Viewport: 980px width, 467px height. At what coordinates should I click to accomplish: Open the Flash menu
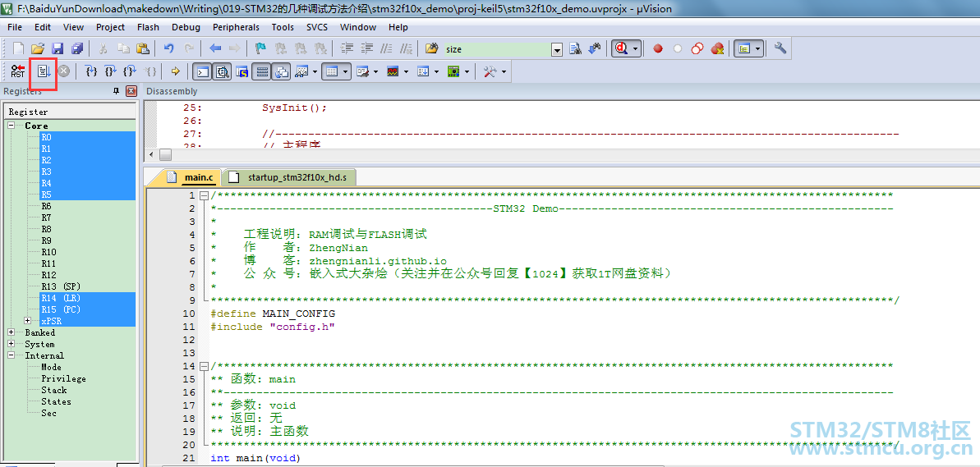(148, 27)
